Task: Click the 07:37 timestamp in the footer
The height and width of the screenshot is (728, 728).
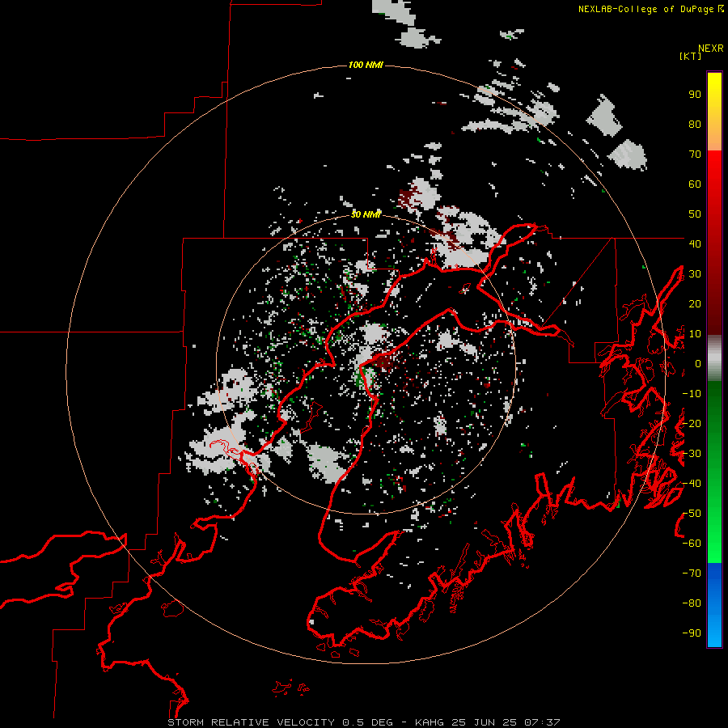Action: pos(542,722)
